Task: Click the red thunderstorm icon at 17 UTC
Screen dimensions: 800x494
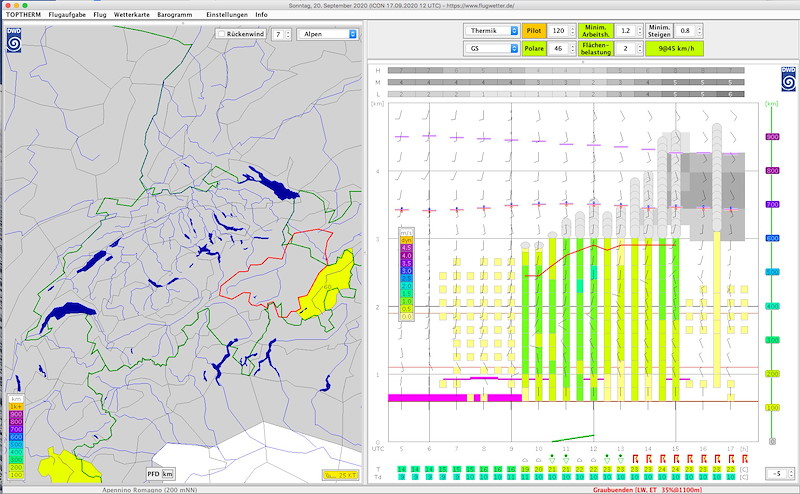Action: click(x=731, y=459)
